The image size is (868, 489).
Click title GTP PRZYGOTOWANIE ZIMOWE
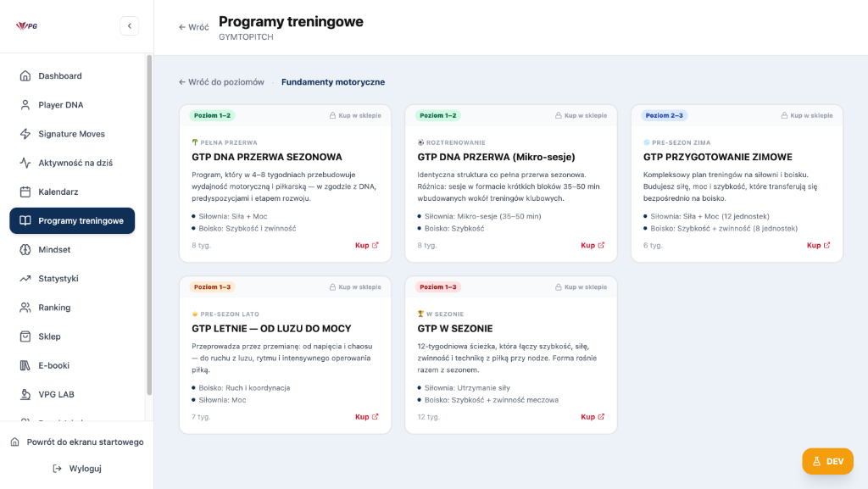[x=717, y=157]
